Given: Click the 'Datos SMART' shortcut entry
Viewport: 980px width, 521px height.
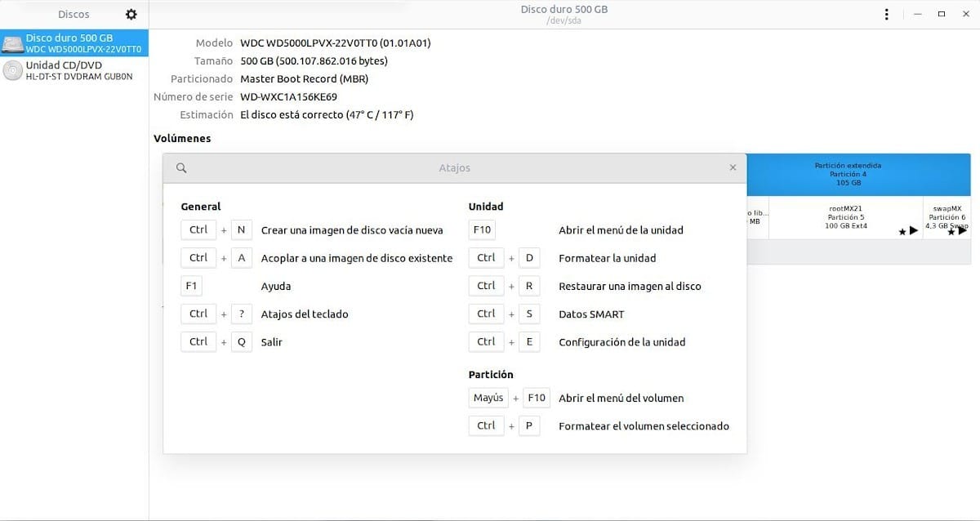Looking at the screenshot, I should point(591,314).
